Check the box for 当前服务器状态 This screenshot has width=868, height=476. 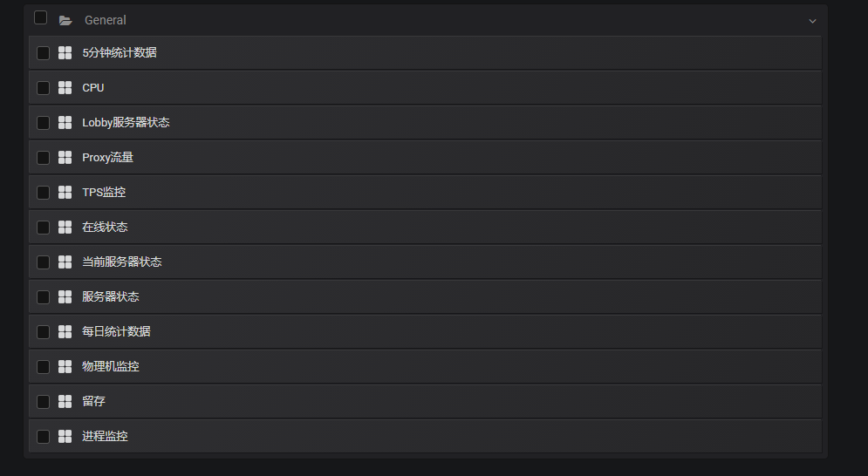43,262
